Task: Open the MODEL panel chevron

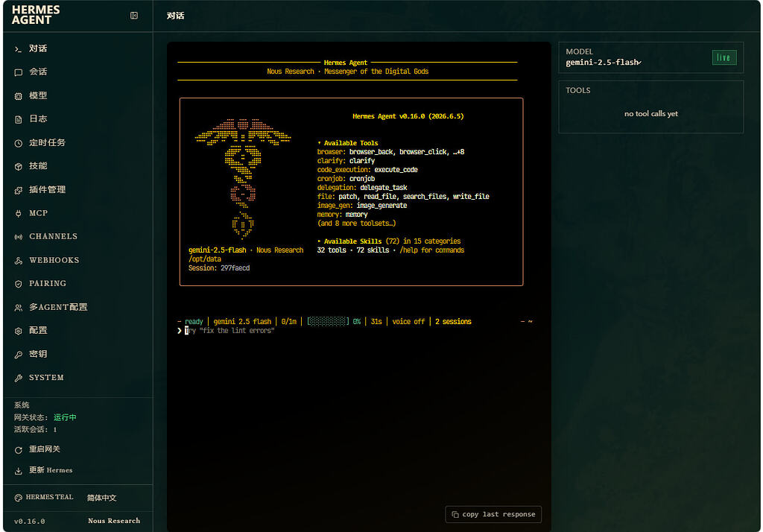Action: pos(639,63)
